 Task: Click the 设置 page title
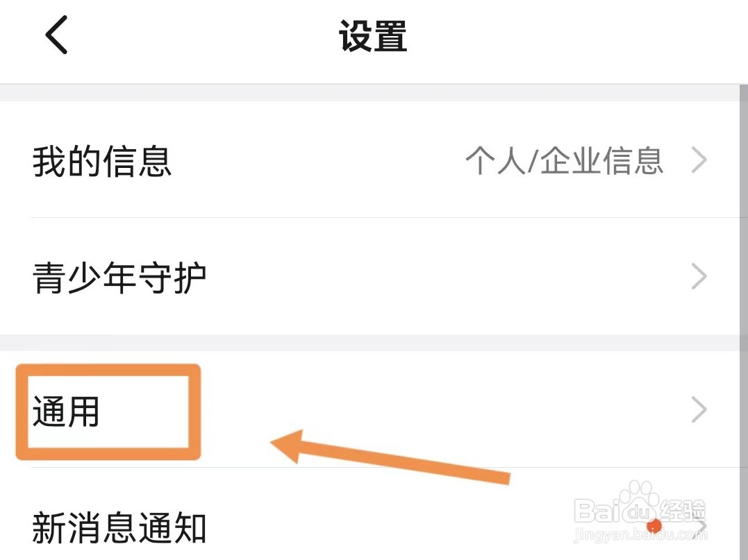pos(373,36)
